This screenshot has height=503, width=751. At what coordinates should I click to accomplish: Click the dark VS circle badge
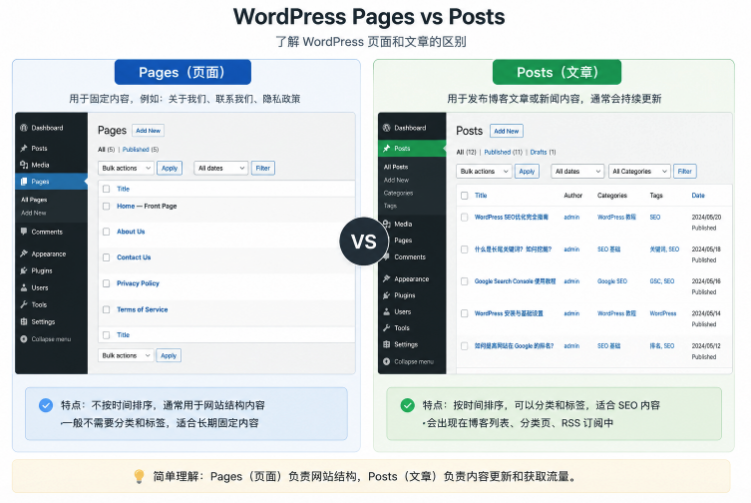(x=364, y=241)
